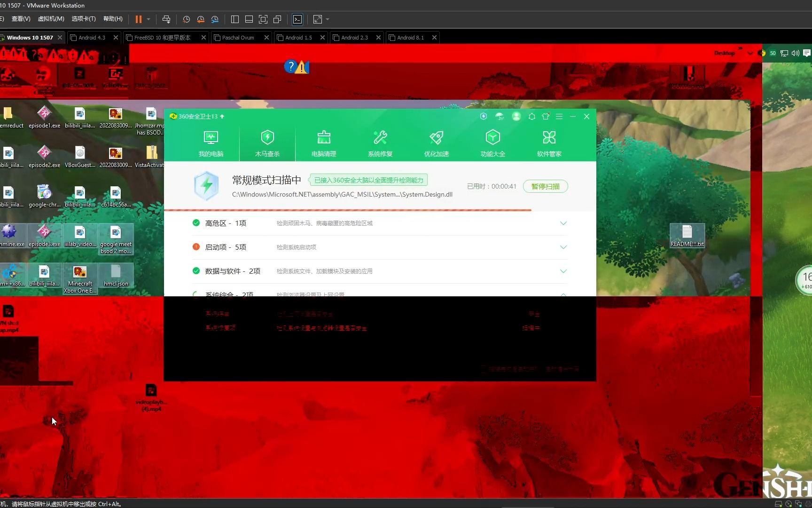Viewport: 812px width, 508px height.
Task: Toggle the thumbnail bar layout icon
Action: tap(249, 19)
